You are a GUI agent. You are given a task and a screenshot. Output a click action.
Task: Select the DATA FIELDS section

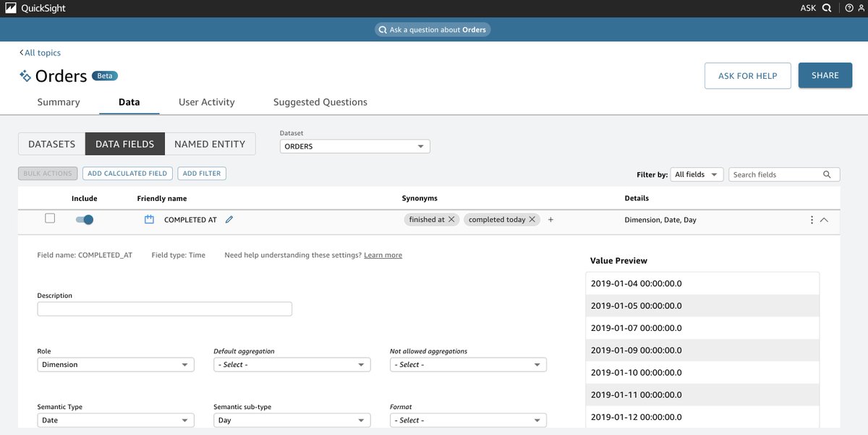click(125, 144)
